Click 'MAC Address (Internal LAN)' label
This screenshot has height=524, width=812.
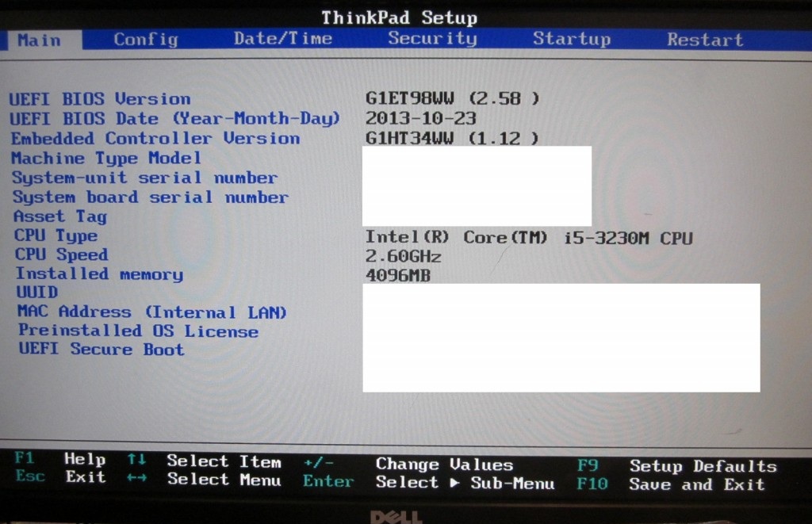[152, 312]
